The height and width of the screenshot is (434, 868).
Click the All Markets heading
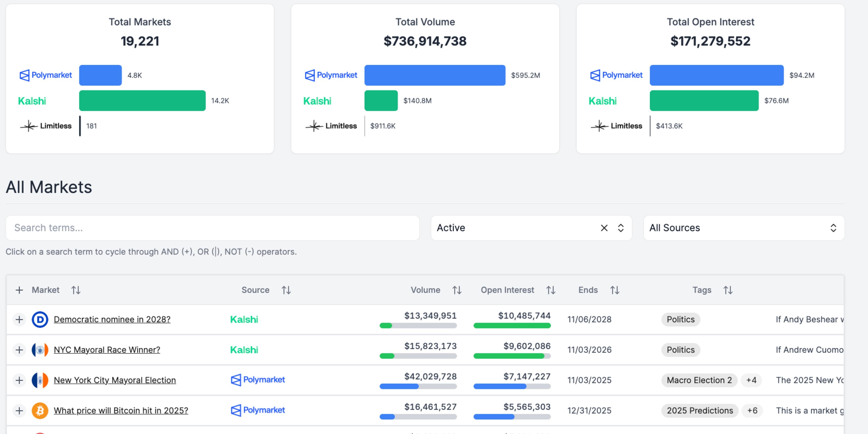pos(49,187)
